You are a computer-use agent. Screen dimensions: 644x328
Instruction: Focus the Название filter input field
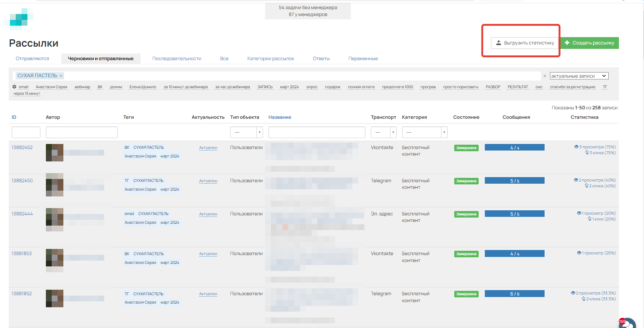click(x=317, y=132)
